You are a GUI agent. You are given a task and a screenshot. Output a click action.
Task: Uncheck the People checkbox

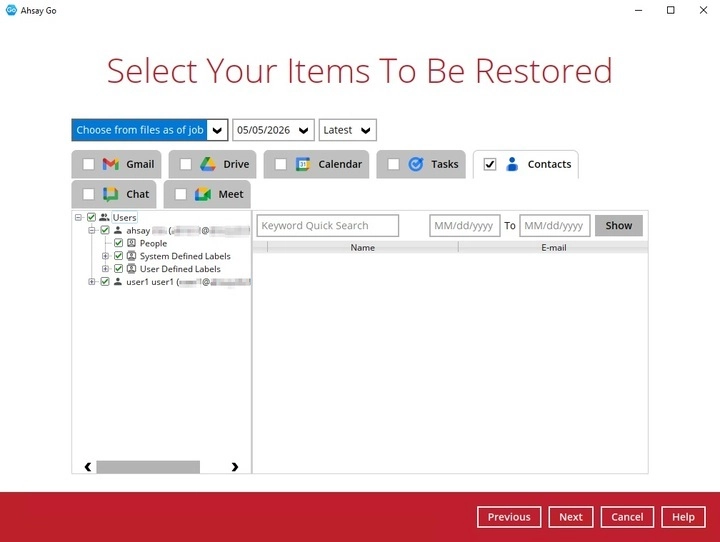(118, 243)
